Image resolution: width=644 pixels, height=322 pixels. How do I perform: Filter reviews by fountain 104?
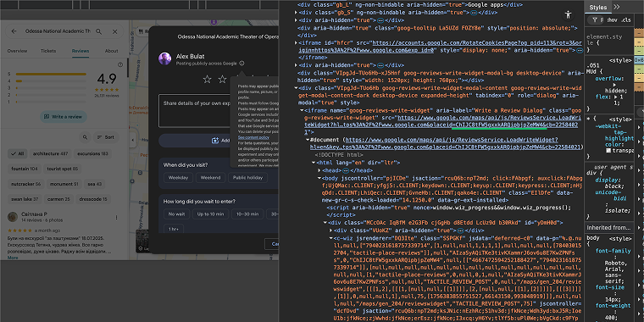click(x=25, y=169)
